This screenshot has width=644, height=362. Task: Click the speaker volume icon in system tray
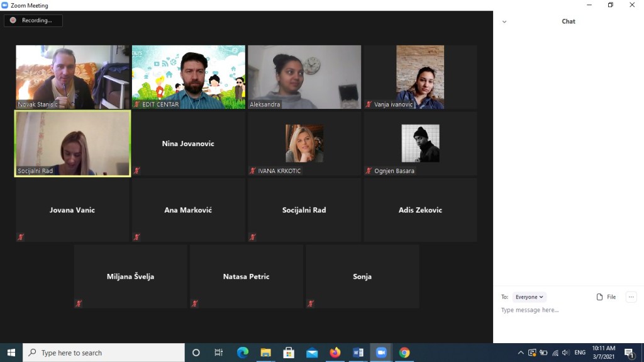565,353
